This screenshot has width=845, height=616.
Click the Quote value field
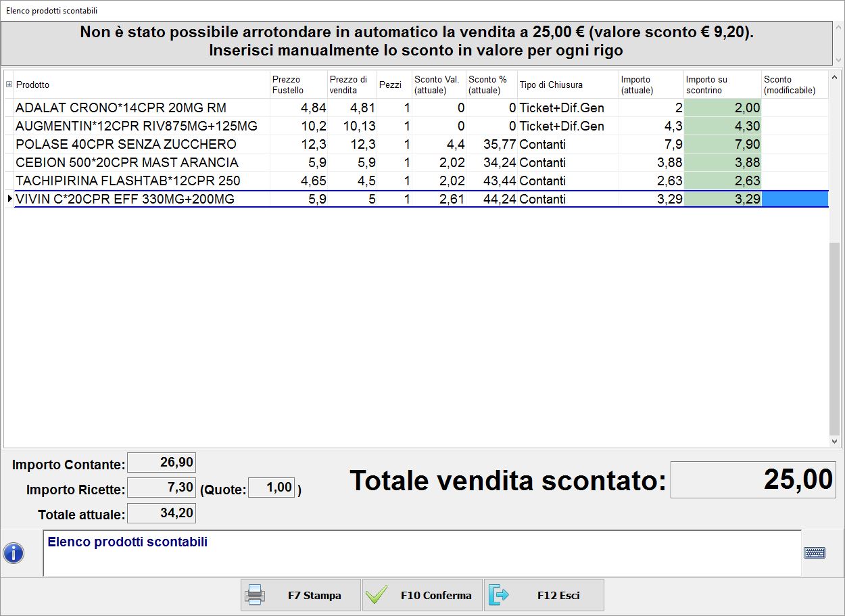point(271,488)
